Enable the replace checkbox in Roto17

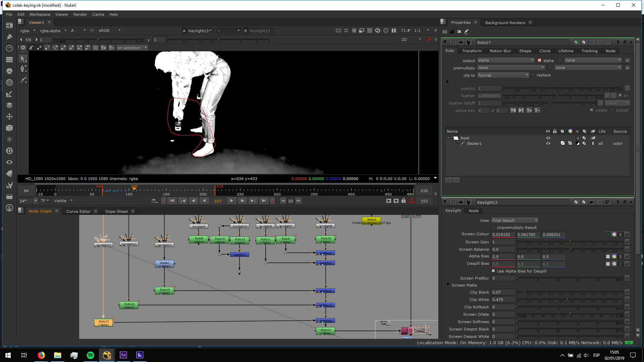coord(533,75)
